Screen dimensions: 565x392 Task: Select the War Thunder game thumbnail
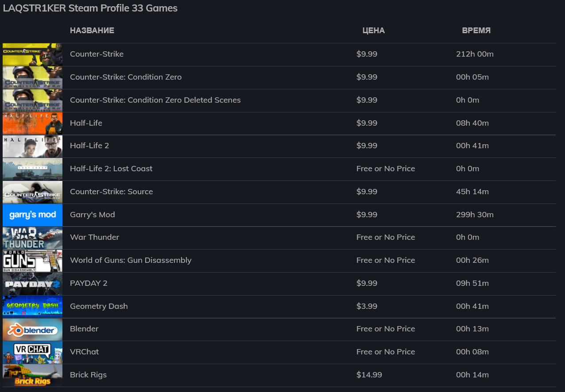32,238
